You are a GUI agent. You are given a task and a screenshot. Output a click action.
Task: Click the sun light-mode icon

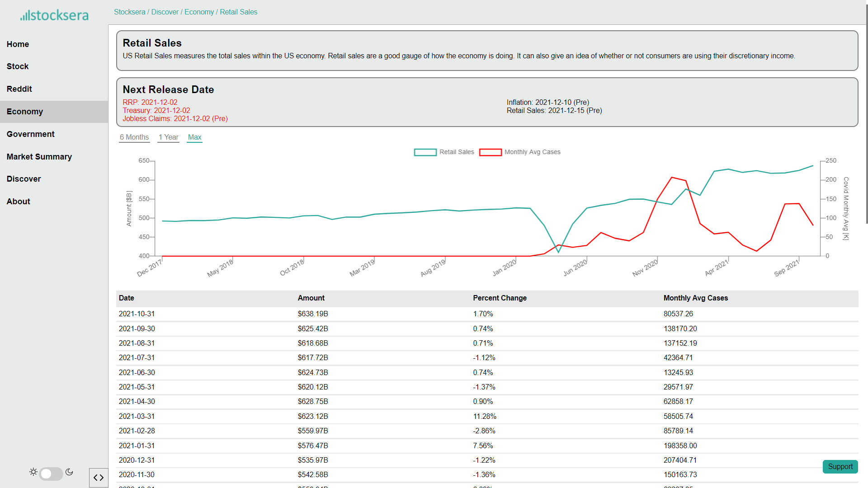33,472
